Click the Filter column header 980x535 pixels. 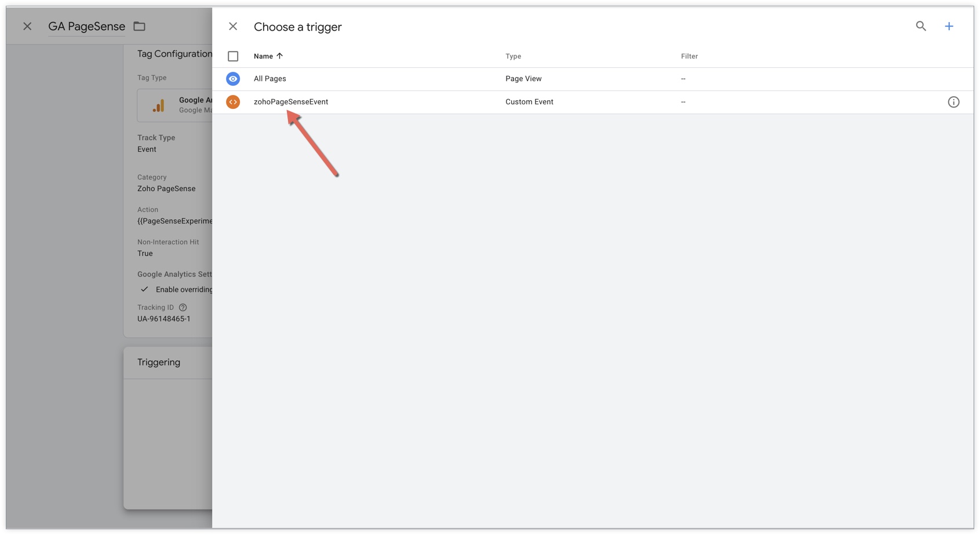point(689,56)
